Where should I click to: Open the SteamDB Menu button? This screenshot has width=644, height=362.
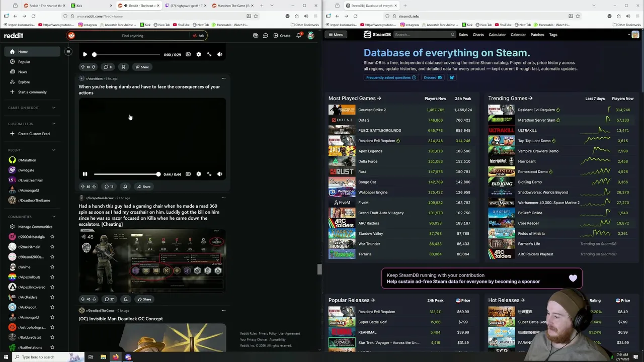coord(335,35)
